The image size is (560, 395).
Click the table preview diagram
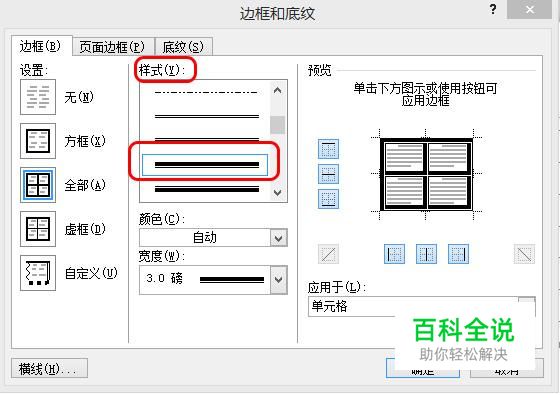click(426, 174)
